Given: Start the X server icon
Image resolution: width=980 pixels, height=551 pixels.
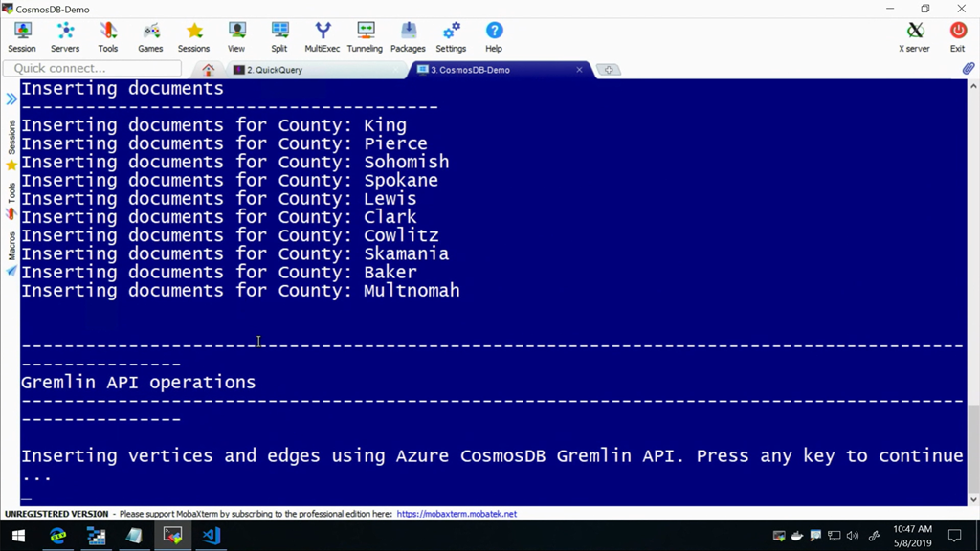Looking at the screenshot, I should click(914, 37).
